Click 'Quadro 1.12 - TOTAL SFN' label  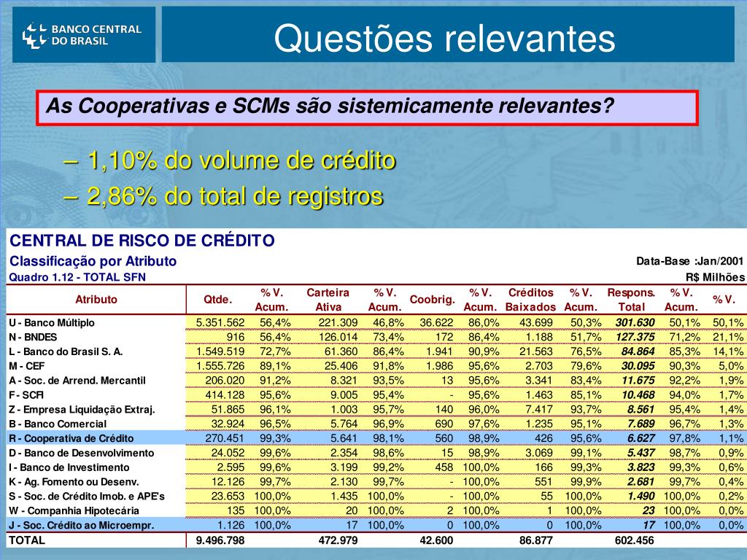click(77, 277)
